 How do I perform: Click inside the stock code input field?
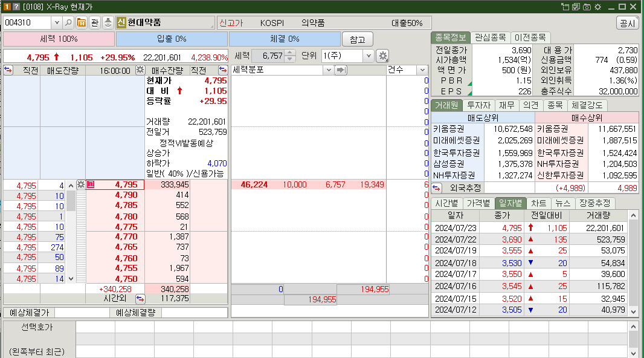[27, 22]
